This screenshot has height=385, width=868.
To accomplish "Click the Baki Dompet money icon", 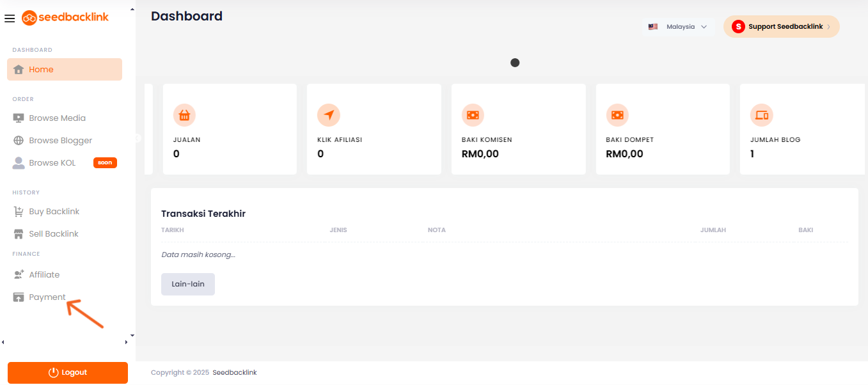I will point(617,115).
